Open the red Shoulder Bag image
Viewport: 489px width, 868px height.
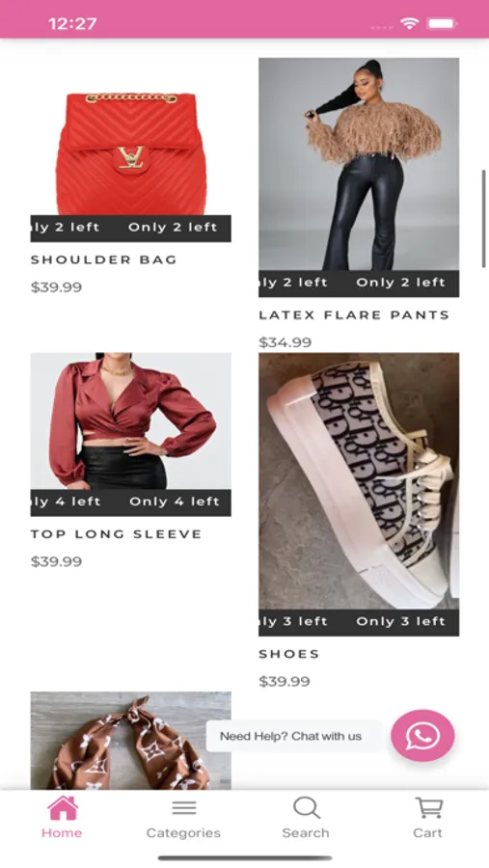click(x=131, y=150)
